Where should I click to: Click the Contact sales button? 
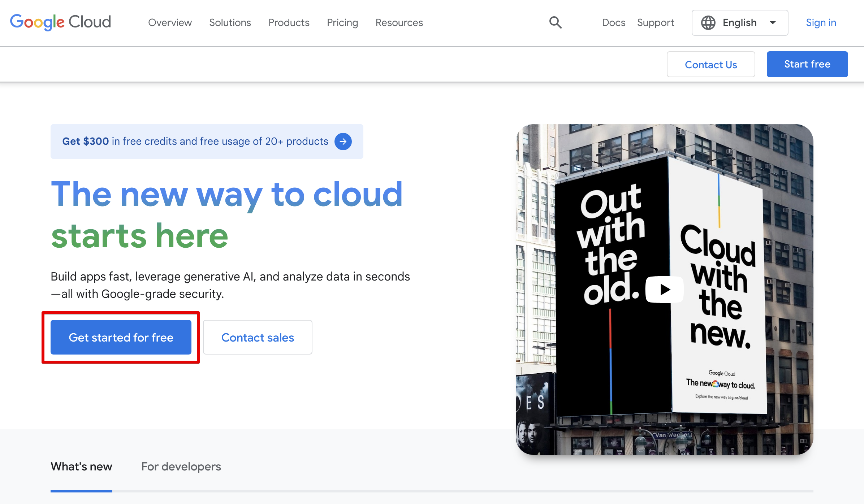[x=257, y=337]
